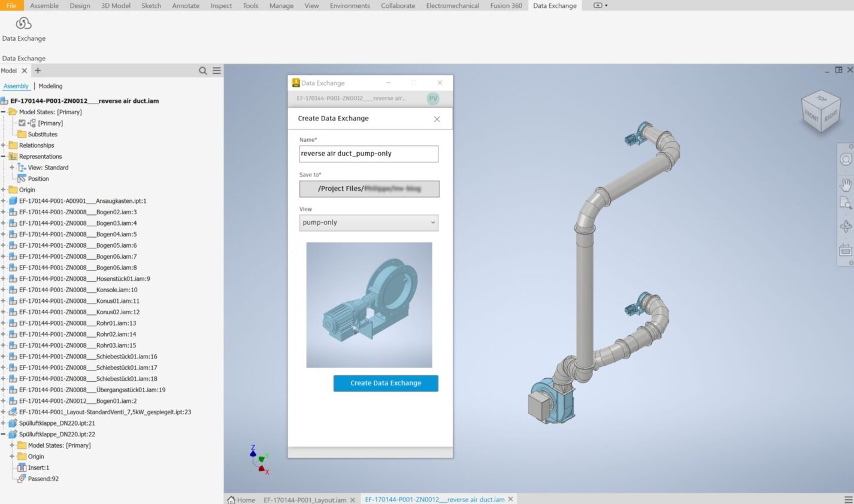
Task: Click the 3D axis triad indicator
Action: pyautogui.click(x=260, y=460)
